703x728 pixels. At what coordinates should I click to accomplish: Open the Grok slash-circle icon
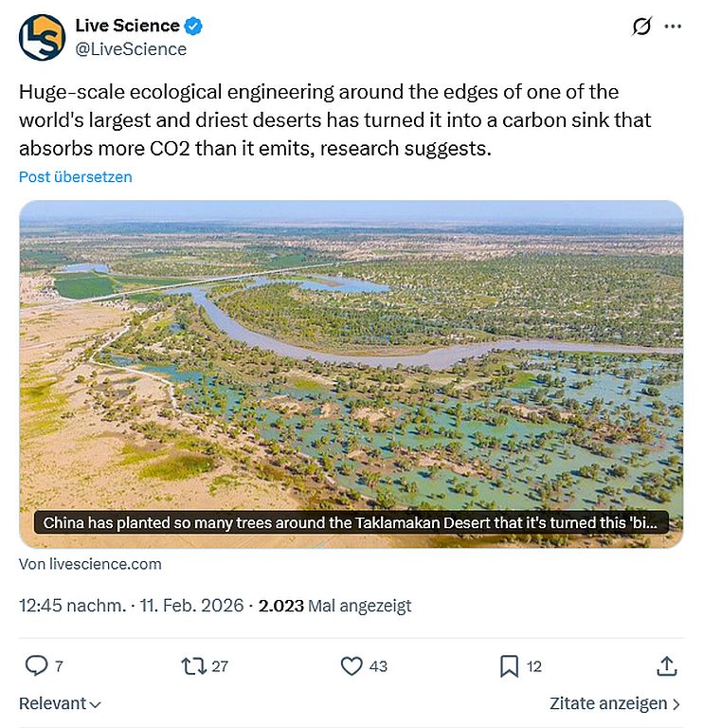coord(641,27)
